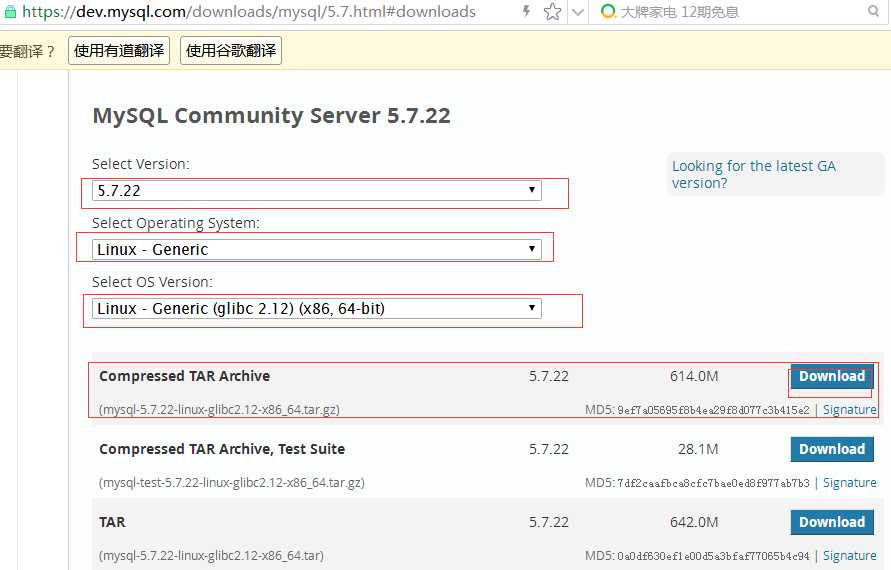Open Signature link for Test Suite archive
The width and height of the screenshot is (891, 570).
850,482
